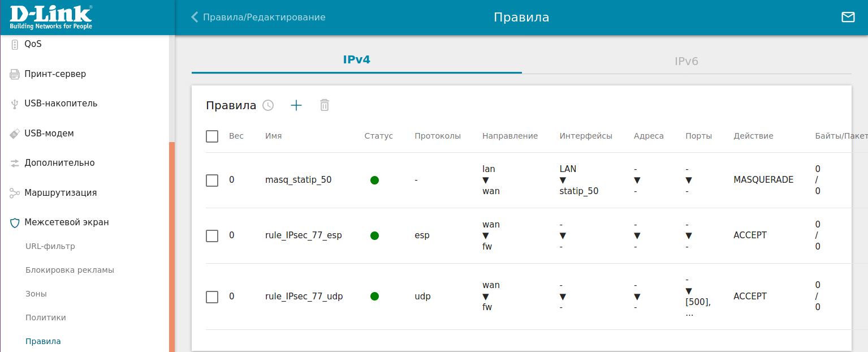
Task: Open the mail notifications icon
Action: coord(848,18)
